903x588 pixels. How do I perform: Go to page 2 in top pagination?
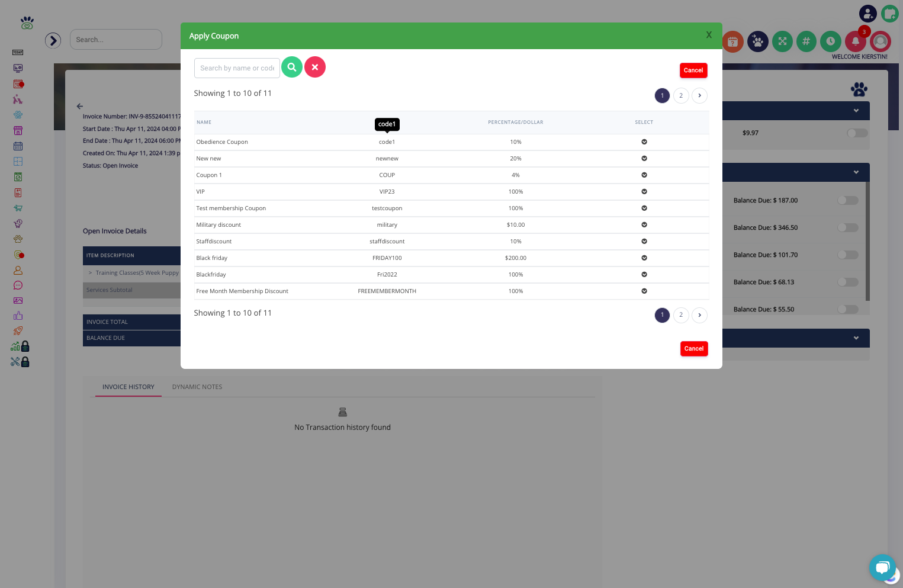click(x=681, y=95)
